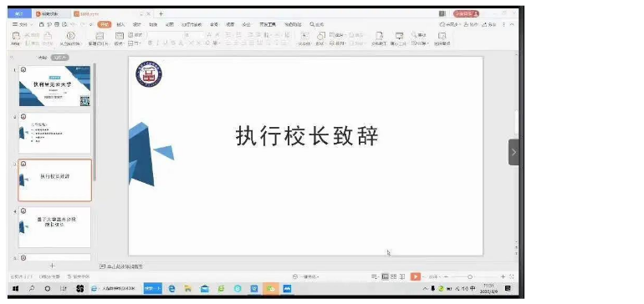Insert a Text Box (文本框) icon
Image resolution: width=644 pixels, height=304 pixels.
(x=304, y=36)
